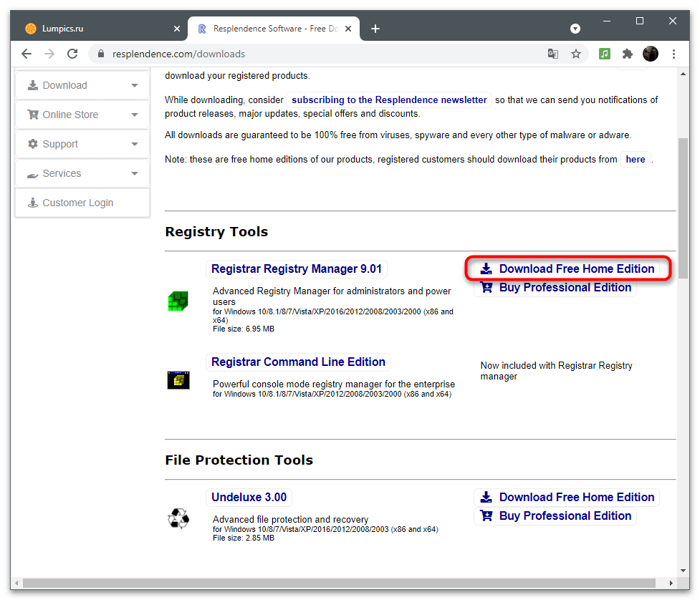Click the vertical scrollbar thumb
Image resolution: width=700 pixels, height=600 pixels.
pyautogui.click(x=683, y=208)
